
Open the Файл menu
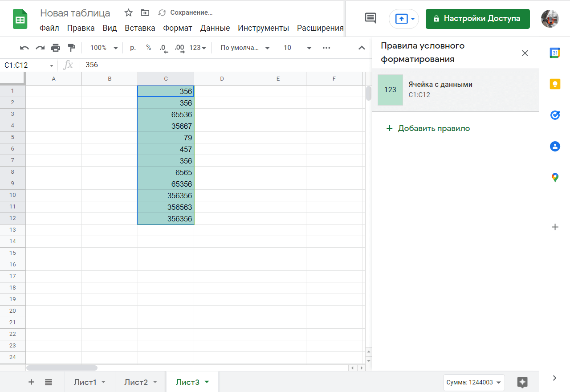49,28
